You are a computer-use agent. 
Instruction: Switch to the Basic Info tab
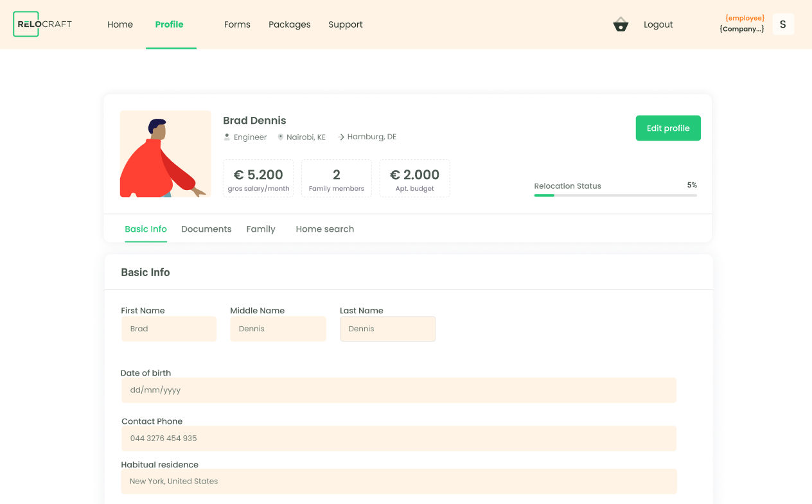tap(146, 229)
